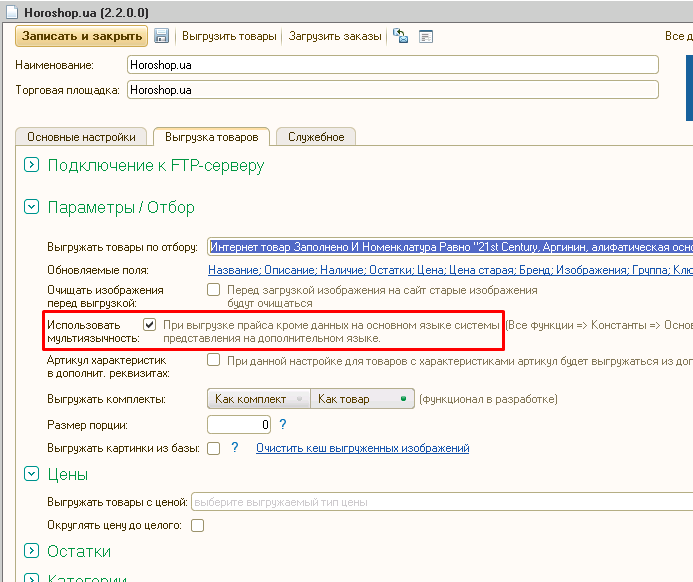This screenshot has width=693, height=582.
Task: Tick Выгружать картинки из базы checkbox
Action: (213, 448)
